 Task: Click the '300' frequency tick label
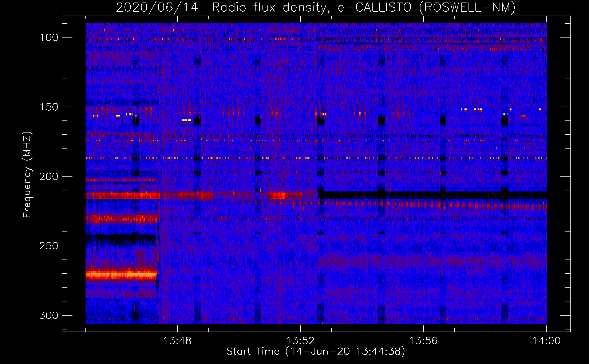click(49, 315)
